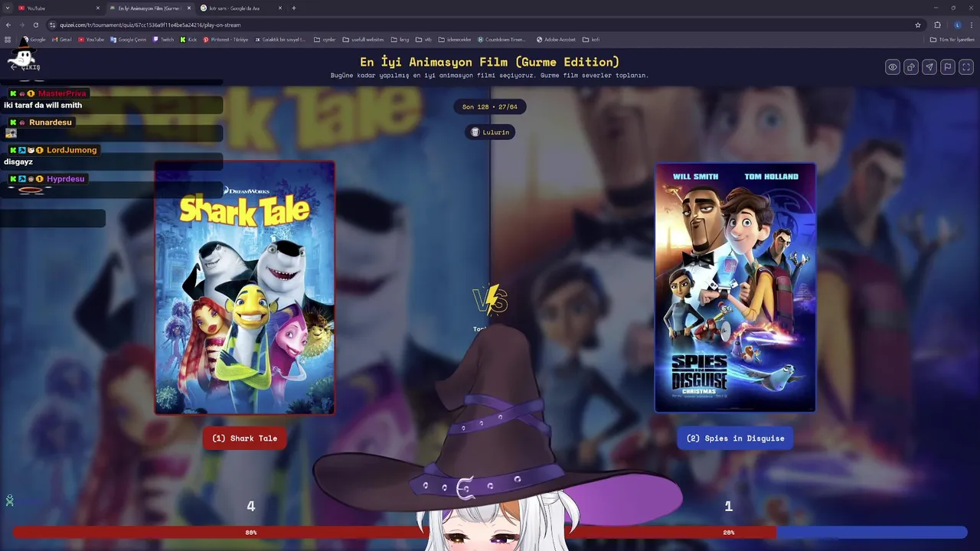The height and width of the screenshot is (551, 980).
Task: Open the Galaktik bir sosyal bookmark
Action: pos(280,40)
